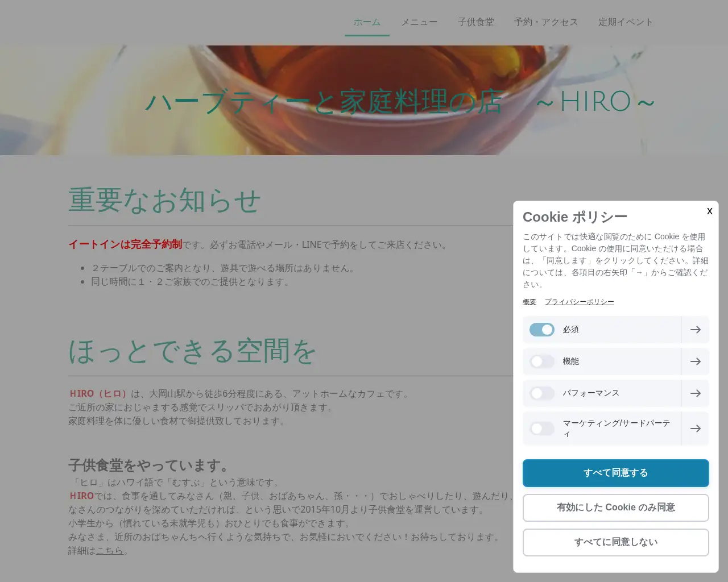Image resolution: width=728 pixels, height=582 pixels.
Task: Open the 定期イベント page
Action: click(626, 22)
